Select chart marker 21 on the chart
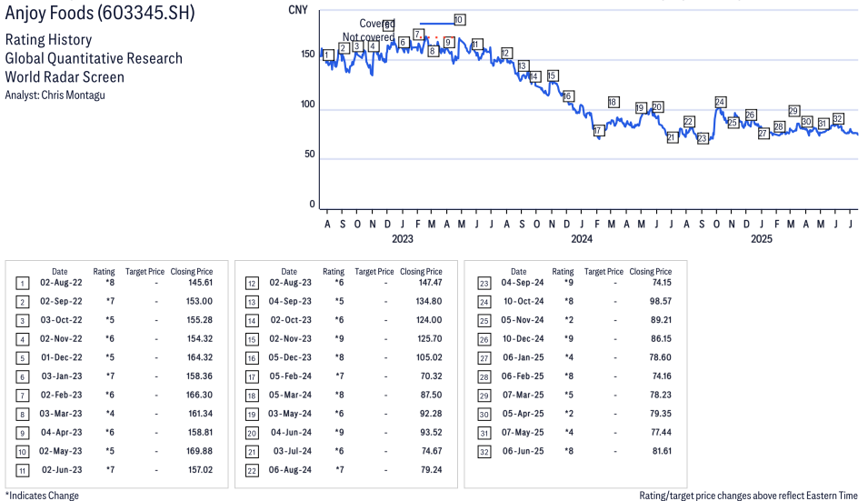Image resolution: width=868 pixels, height=501 pixels. (672, 137)
